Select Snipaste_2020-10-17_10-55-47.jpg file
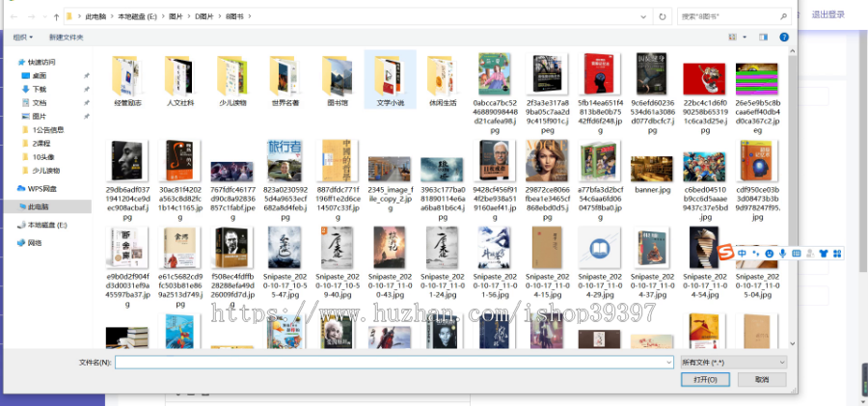This screenshot has height=406, width=868. pos(285,262)
